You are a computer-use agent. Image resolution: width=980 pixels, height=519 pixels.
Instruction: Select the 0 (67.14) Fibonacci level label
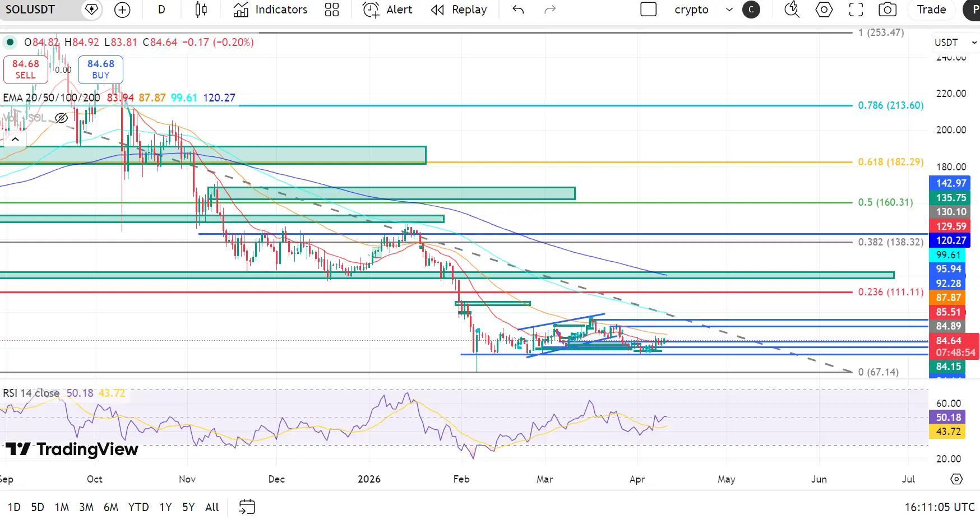click(x=878, y=372)
